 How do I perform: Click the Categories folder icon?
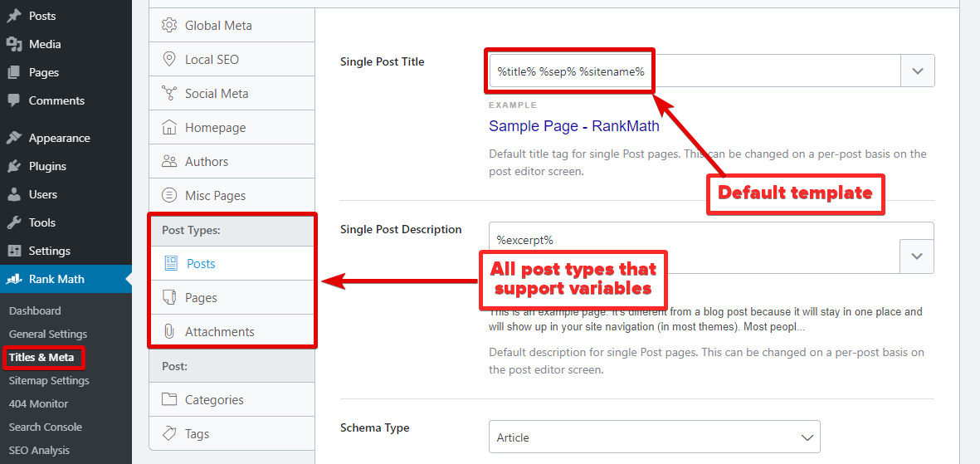click(x=169, y=399)
